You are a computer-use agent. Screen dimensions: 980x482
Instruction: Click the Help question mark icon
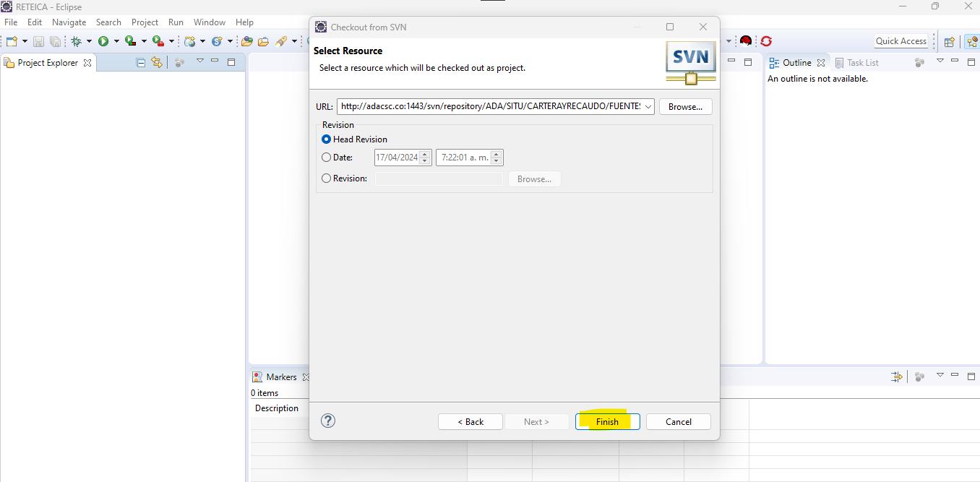point(328,421)
